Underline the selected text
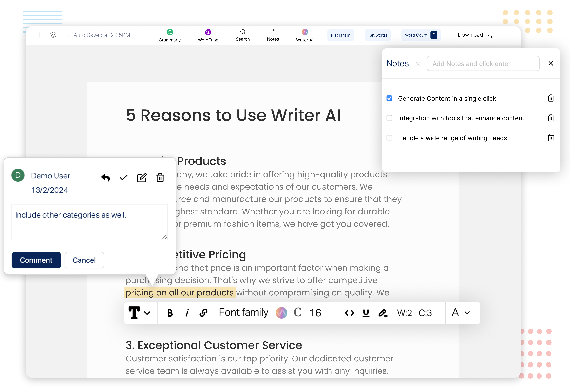The image size is (570, 392). (x=366, y=313)
